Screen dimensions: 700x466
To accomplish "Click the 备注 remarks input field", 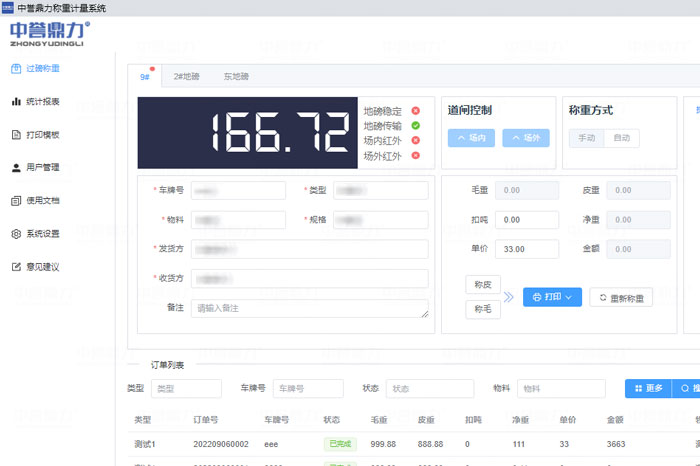I will [x=309, y=308].
